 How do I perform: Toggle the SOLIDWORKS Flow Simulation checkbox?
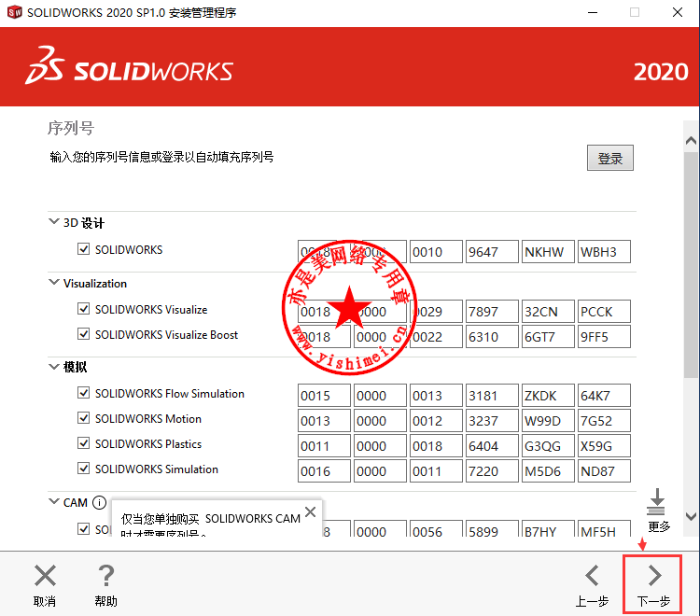(x=84, y=393)
